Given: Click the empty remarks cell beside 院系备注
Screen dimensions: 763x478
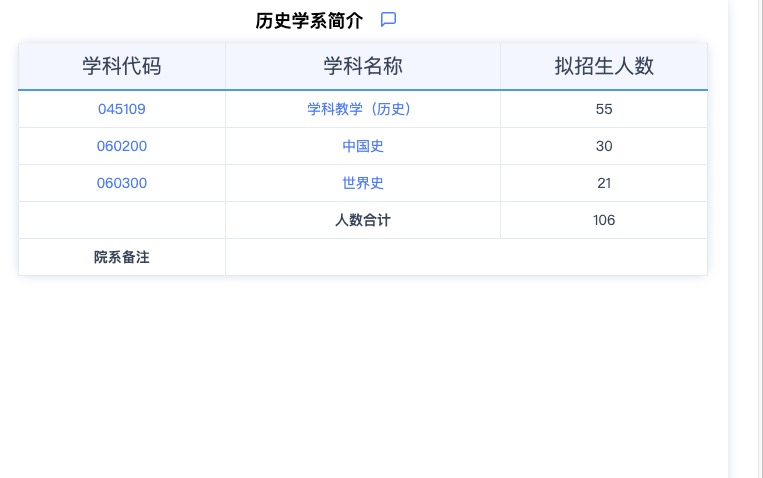Looking at the screenshot, I should click(466, 257).
